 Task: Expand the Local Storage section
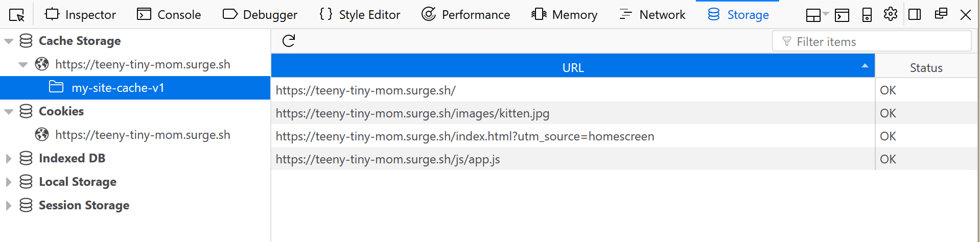(9, 182)
